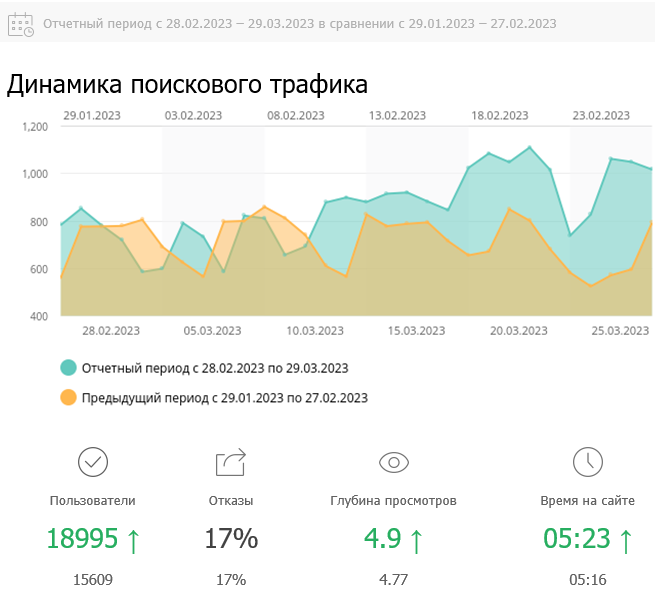Click the top axis date 03.02.2023
The width and height of the screenshot is (655, 604).
point(193,115)
